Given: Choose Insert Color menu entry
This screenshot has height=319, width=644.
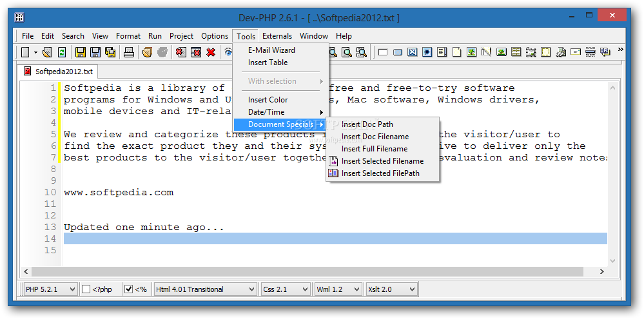Looking at the screenshot, I should [x=281, y=100].
